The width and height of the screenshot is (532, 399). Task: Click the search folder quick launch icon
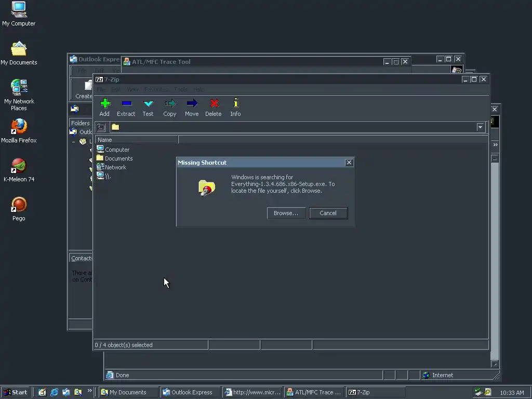click(x=78, y=392)
